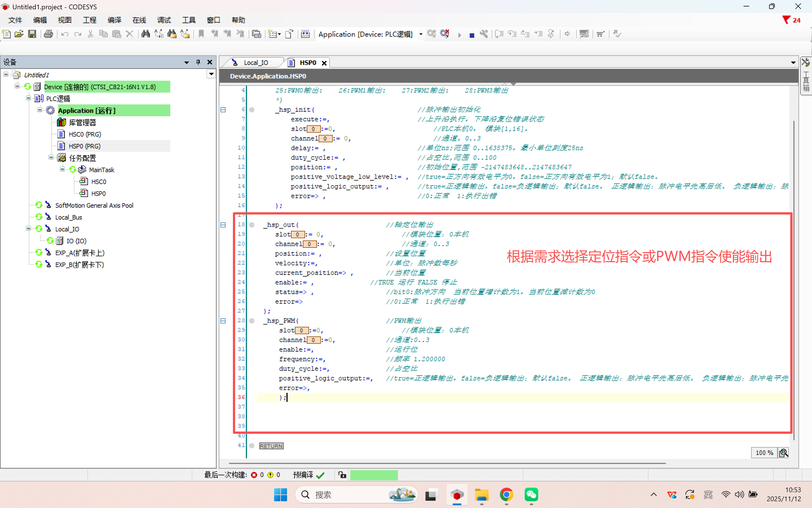Collapse the Application [运行] node
The image size is (812, 508).
tap(39, 110)
